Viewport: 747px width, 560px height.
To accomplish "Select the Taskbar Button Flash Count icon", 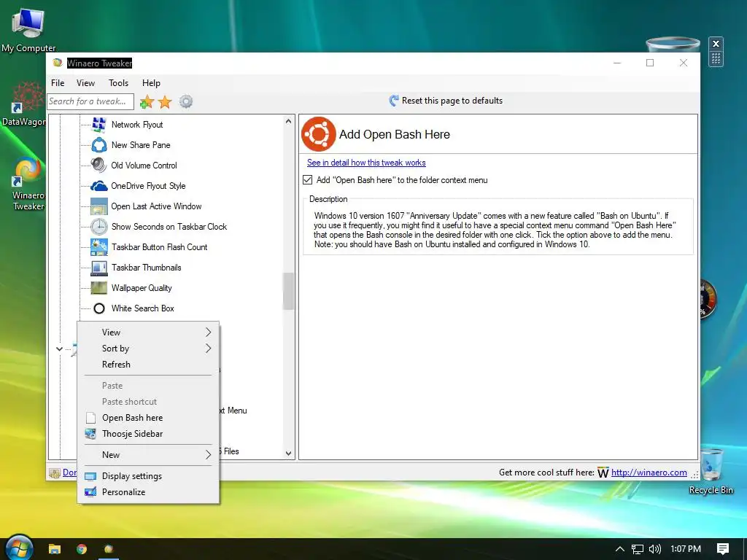I will pos(99,247).
